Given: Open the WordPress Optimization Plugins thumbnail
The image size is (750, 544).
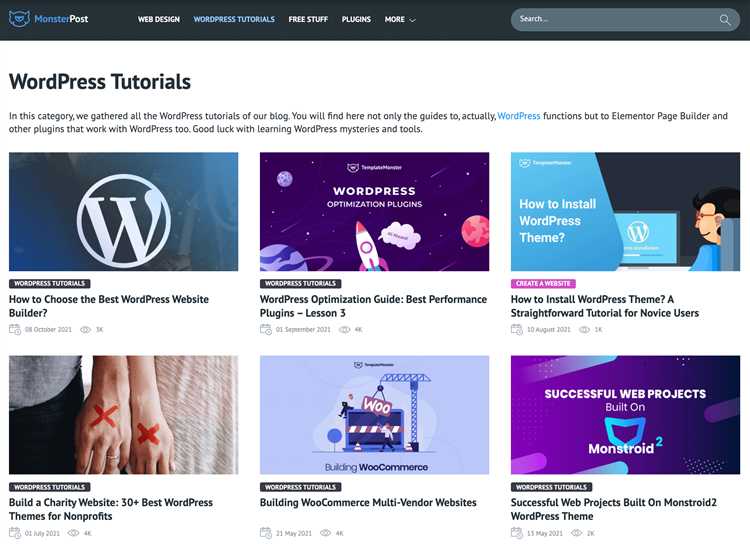Looking at the screenshot, I should 375,211.
